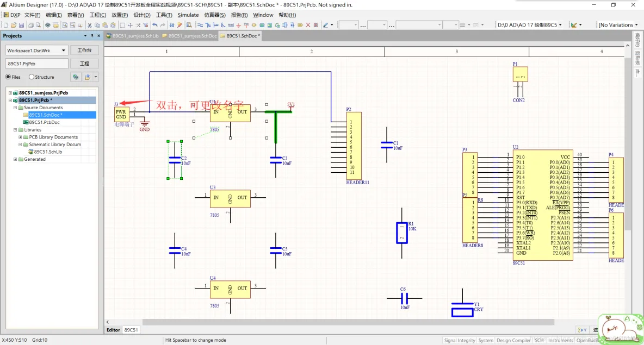Select the Place Net Label tool
Image resolution: width=644 pixels, height=345 pixels.
tap(231, 25)
